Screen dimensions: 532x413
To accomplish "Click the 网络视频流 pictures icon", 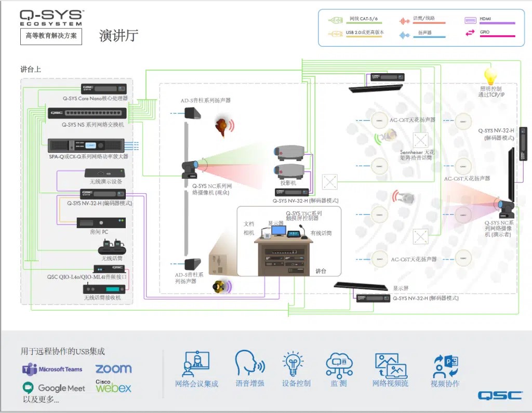I will click(x=391, y=366).
